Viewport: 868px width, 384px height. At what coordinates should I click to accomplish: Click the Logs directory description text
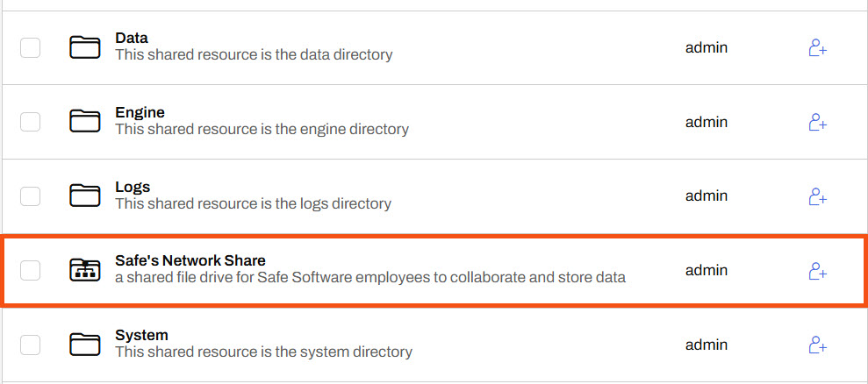coord(253,203)
